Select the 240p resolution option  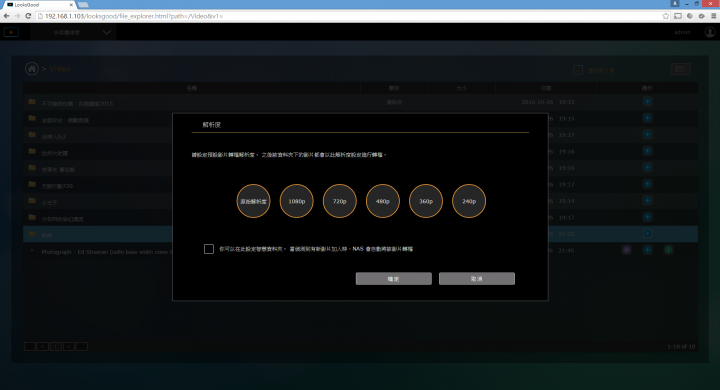tap(469, 201)
